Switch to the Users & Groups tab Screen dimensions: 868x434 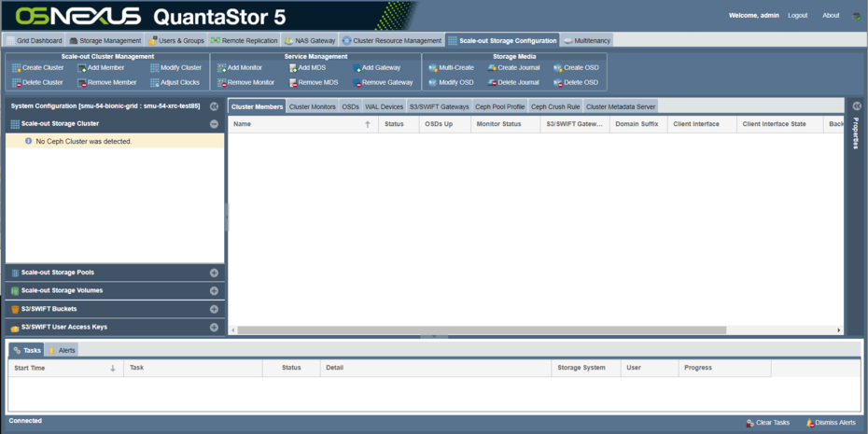tap(176, 40)
